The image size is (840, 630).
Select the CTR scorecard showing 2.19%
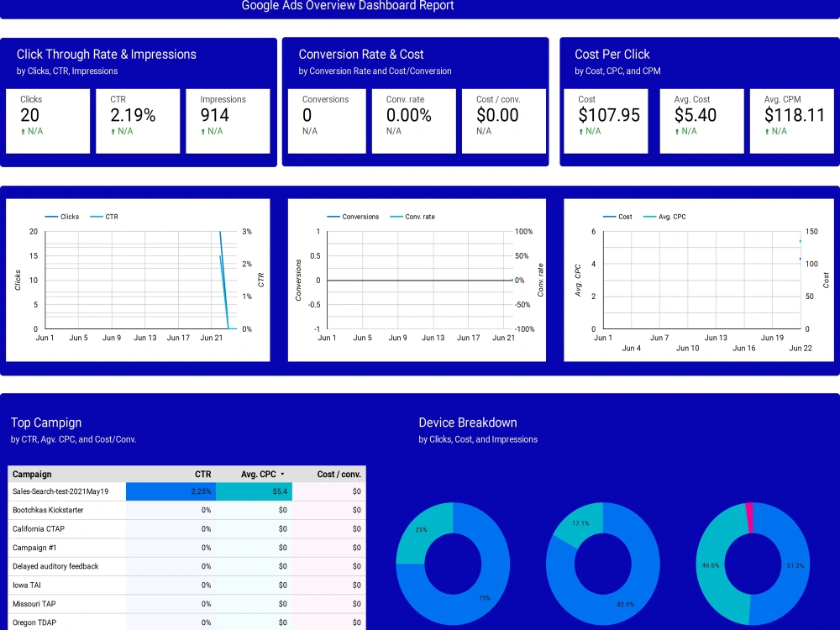[138, 120]
